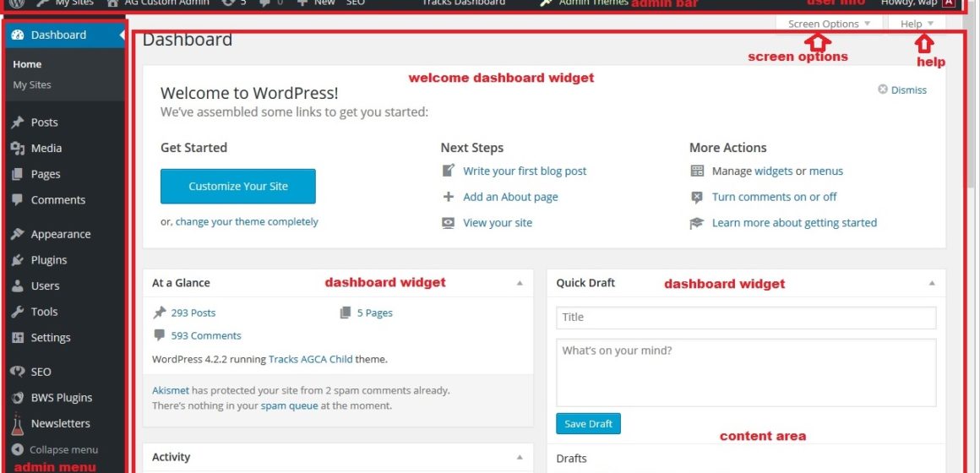
Task: Open the Akismet link
Action: pos(171,390)
